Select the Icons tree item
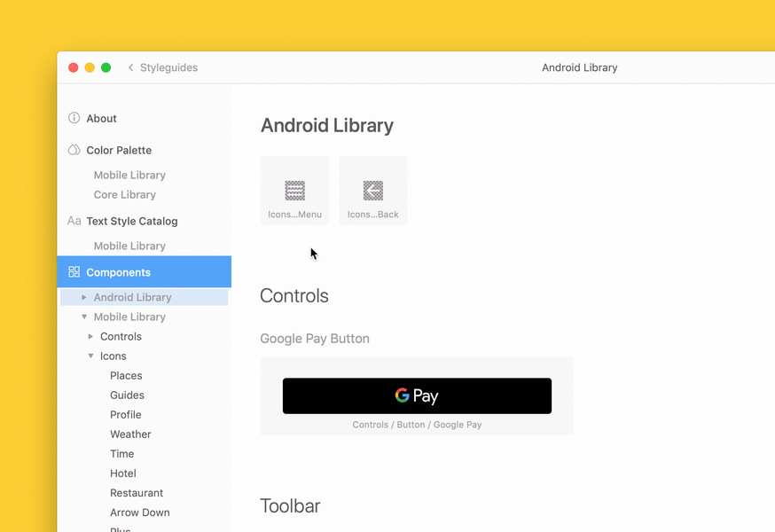Screen dimensions: 775x532 click(114, 356)
